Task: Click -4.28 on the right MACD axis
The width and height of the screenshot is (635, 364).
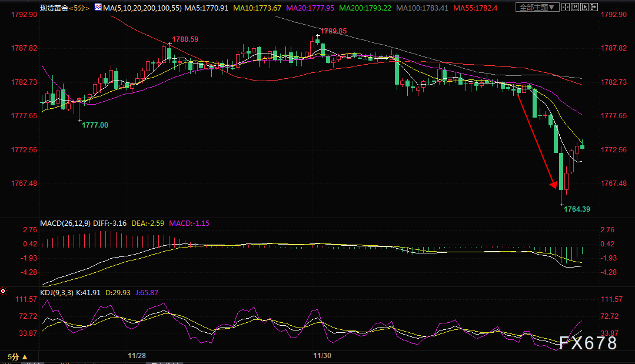Action: pos(609,272)
